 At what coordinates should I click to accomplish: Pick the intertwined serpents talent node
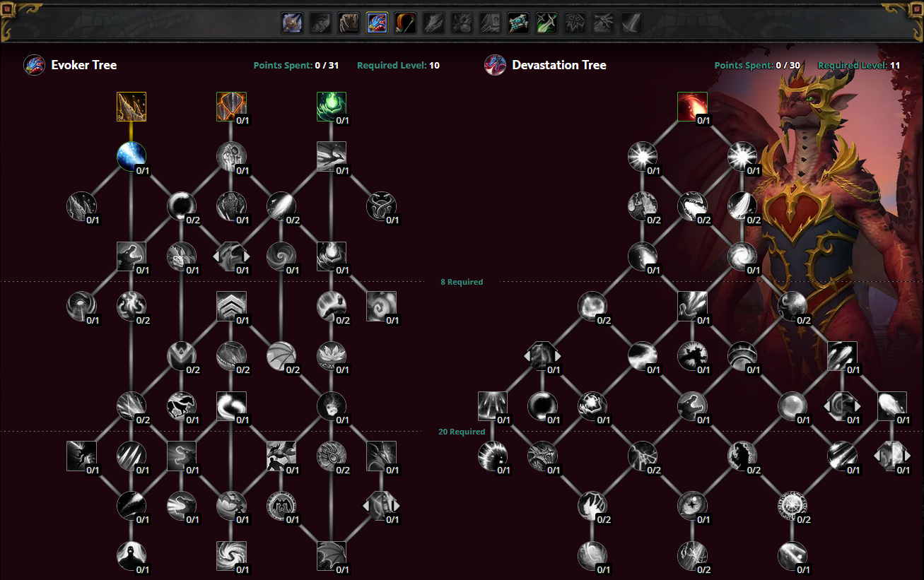pyautogui.click(x=381, y=206)
